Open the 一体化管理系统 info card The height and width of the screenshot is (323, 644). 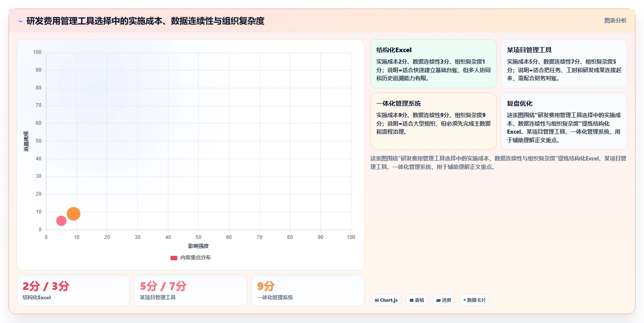[433, 121]
